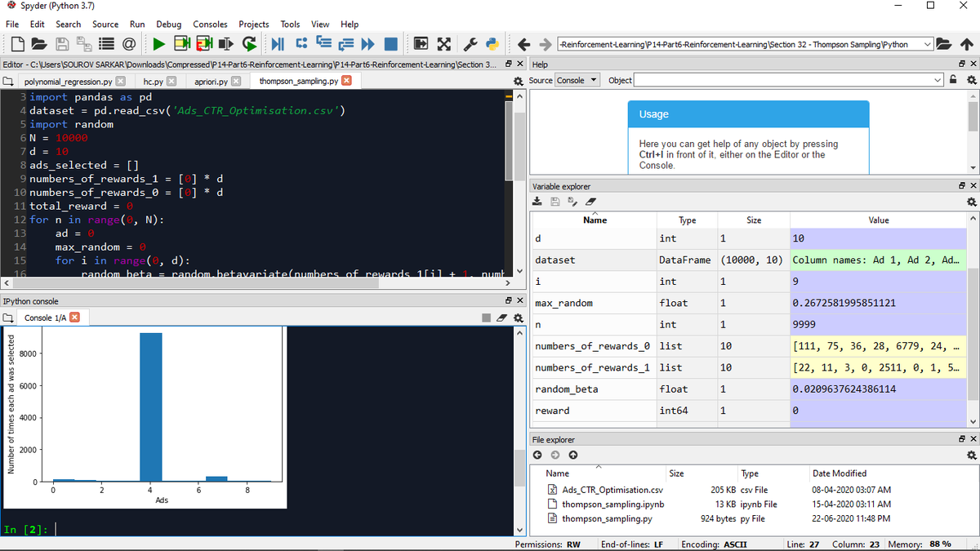Expand the Object combo box in Help
980x551 pixels.
pos(938,80)
